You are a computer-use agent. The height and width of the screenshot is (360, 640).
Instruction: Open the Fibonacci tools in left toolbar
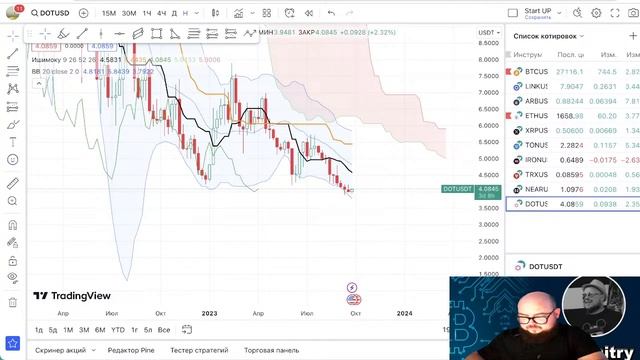pyautogui.click(x=13, y=71)
